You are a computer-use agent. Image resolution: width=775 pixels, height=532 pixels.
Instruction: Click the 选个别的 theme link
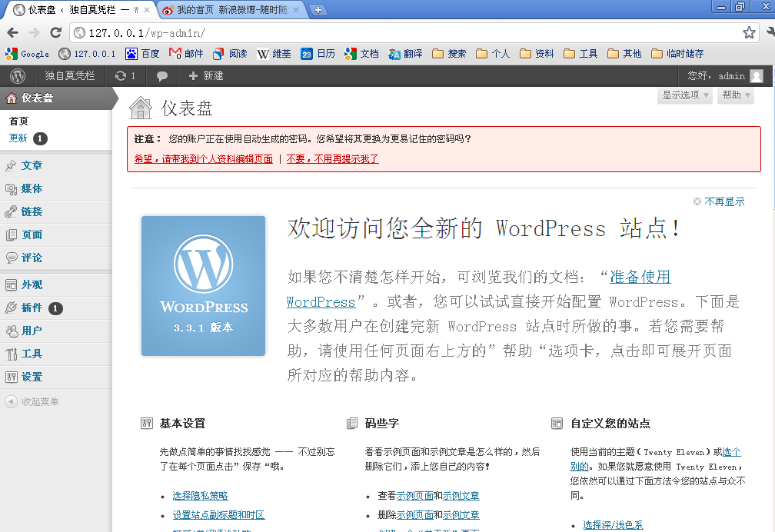point(731,452)
